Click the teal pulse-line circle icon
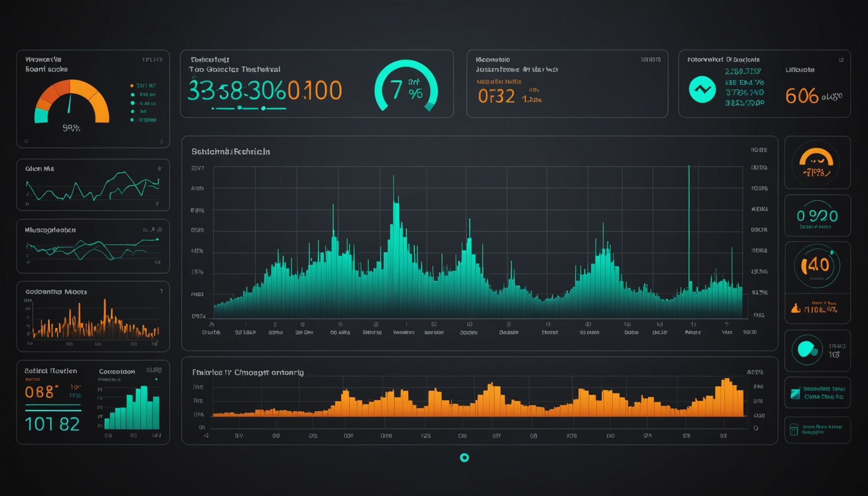The height and width of the screenshot is (496, 868). click(x=702, y=90)
